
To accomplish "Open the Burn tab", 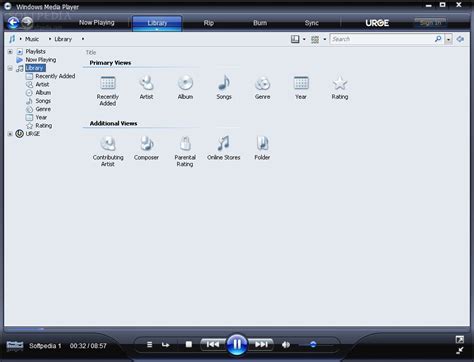I will click(260, 23).
